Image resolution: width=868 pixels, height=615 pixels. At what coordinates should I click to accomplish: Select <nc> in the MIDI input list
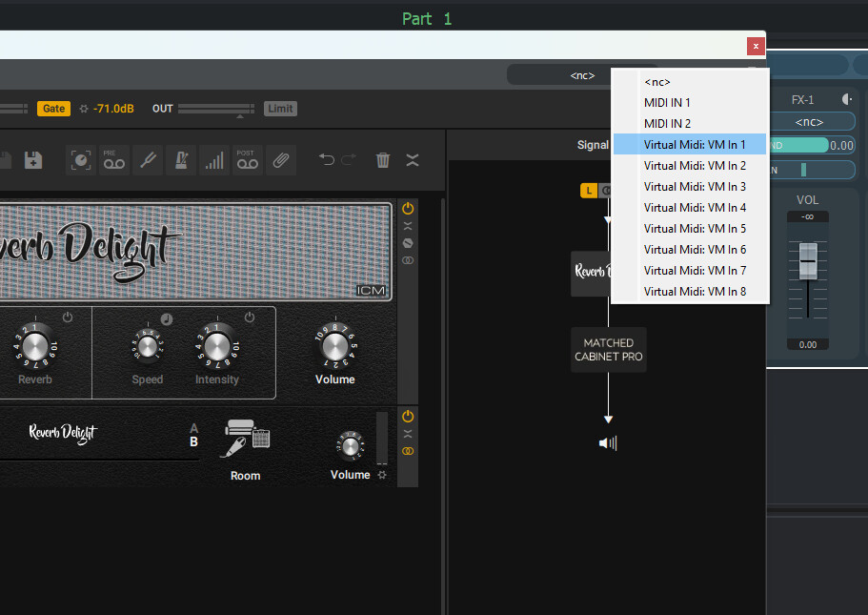click(690, 82)
